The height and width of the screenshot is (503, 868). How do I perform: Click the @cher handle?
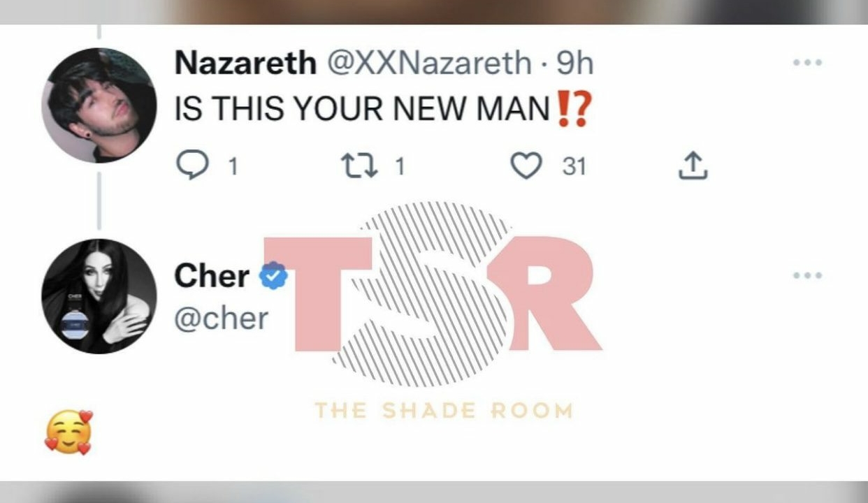coord(221,319)
